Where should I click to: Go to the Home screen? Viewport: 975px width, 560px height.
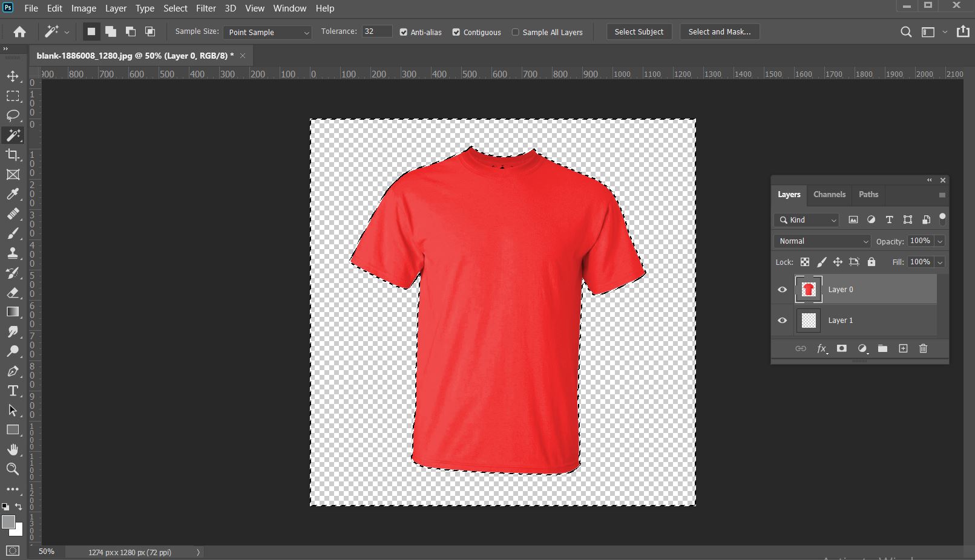pyautogui.click(x=19, y=31)
